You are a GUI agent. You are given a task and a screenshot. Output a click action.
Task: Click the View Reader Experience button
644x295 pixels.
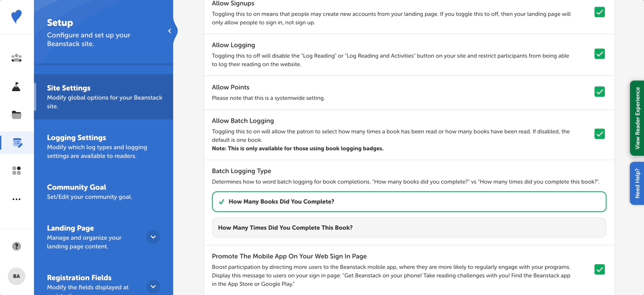coord(637,118)
